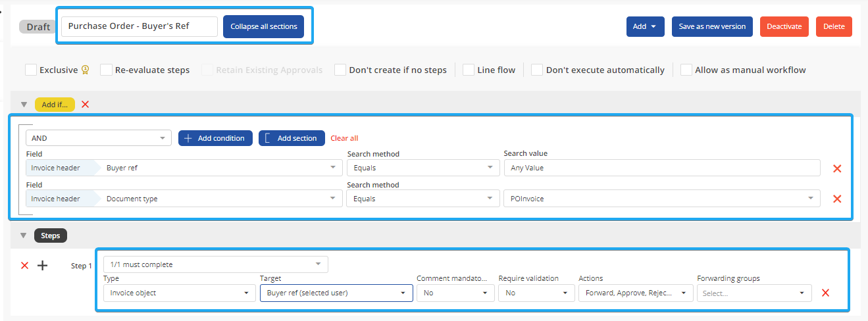
Task: Collapse the Steps section triangle
Action: [24, 235]
